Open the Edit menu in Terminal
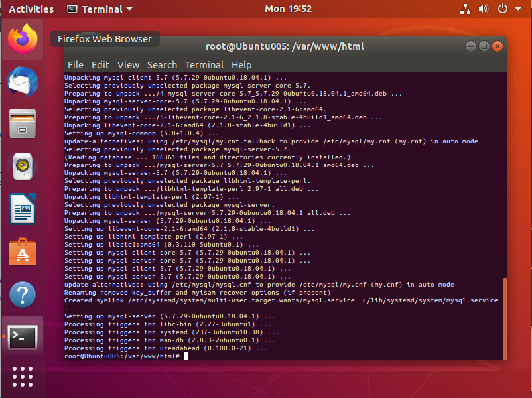532x398 pixels. pos(100,65)
